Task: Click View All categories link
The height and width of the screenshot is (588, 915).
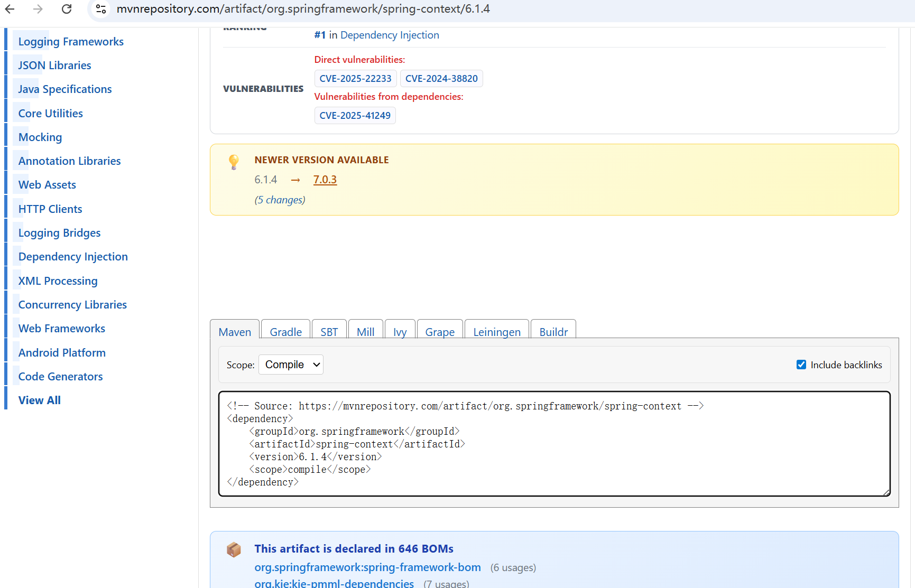Action: 40,400
